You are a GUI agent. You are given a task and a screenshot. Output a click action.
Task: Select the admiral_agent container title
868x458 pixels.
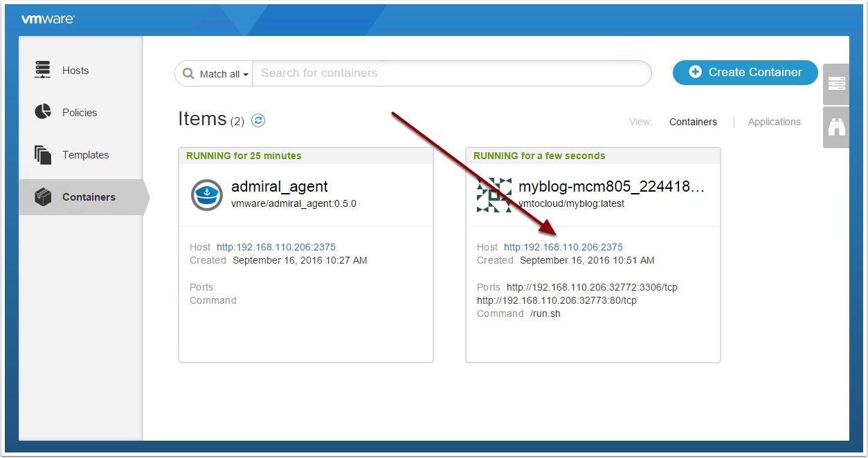pyautogui.click(x=280, y=186)
